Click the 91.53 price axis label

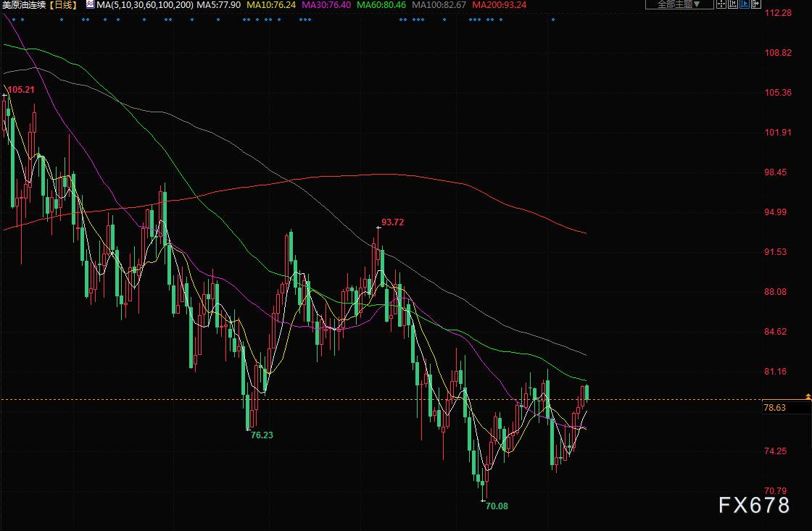775,252
